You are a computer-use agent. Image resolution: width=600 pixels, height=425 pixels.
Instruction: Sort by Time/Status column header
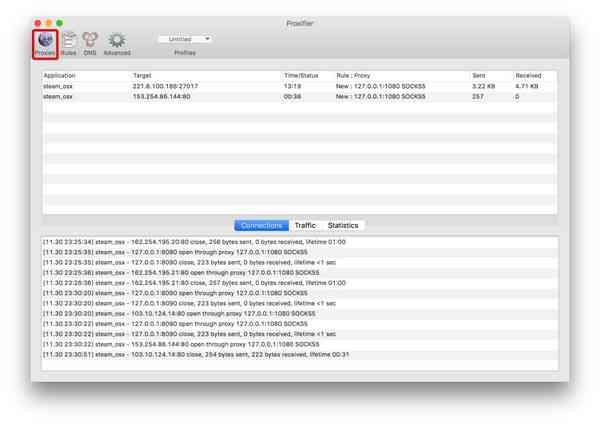pyautogui.click(x=307, y=76)
